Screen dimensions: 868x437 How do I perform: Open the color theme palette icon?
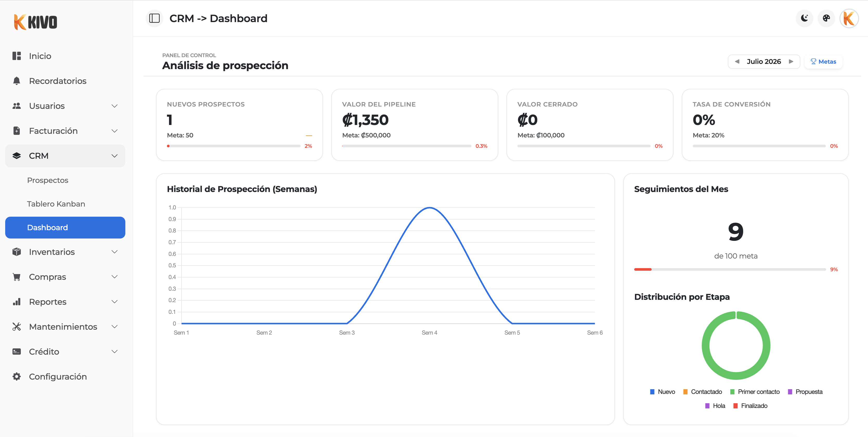coord(826,18)
